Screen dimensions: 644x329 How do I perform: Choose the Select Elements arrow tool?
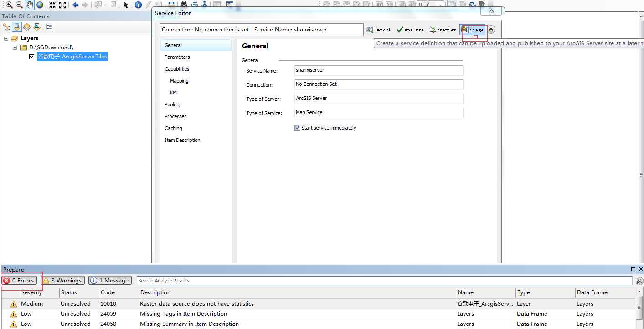(126, 5)
